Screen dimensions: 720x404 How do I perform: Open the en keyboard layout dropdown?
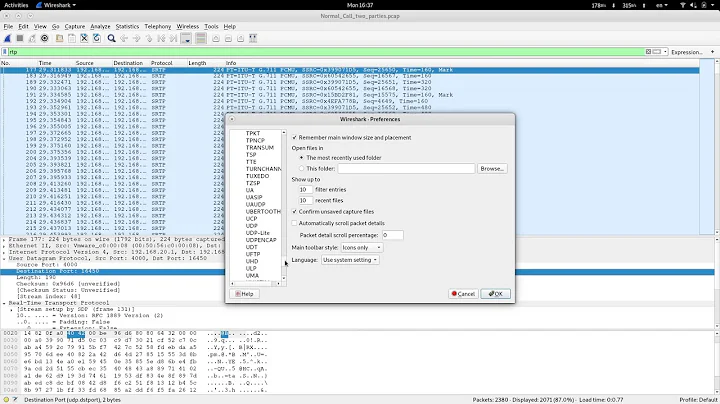(662, 5)
